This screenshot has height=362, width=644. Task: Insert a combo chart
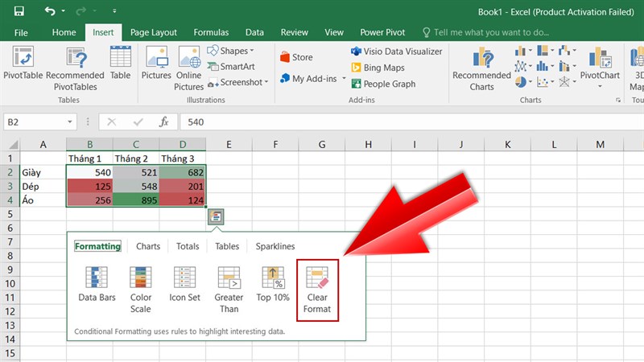tap(568, 66)
